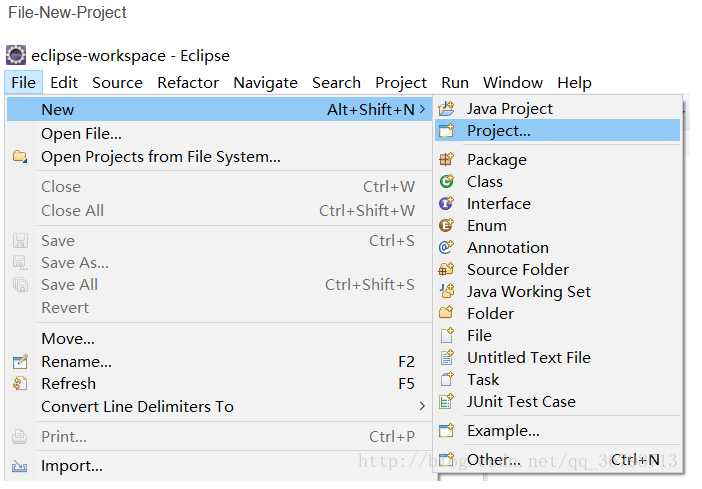
Task: Open the Refactor menu
Action: 188,82
